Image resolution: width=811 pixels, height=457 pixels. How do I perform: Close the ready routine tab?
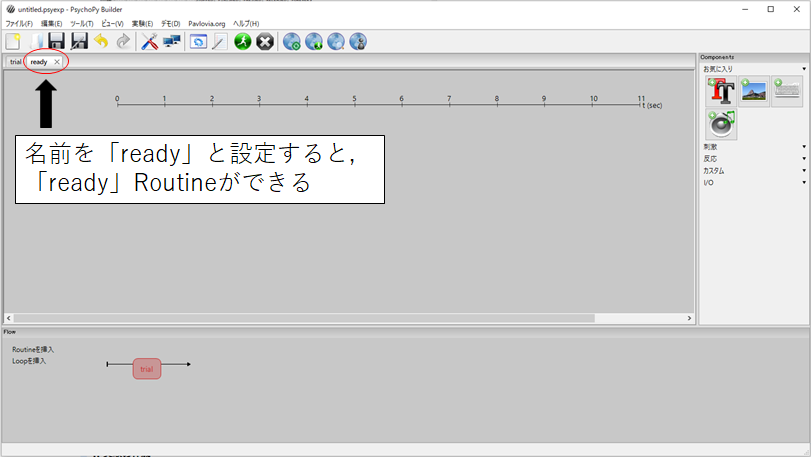coord(57,62)
